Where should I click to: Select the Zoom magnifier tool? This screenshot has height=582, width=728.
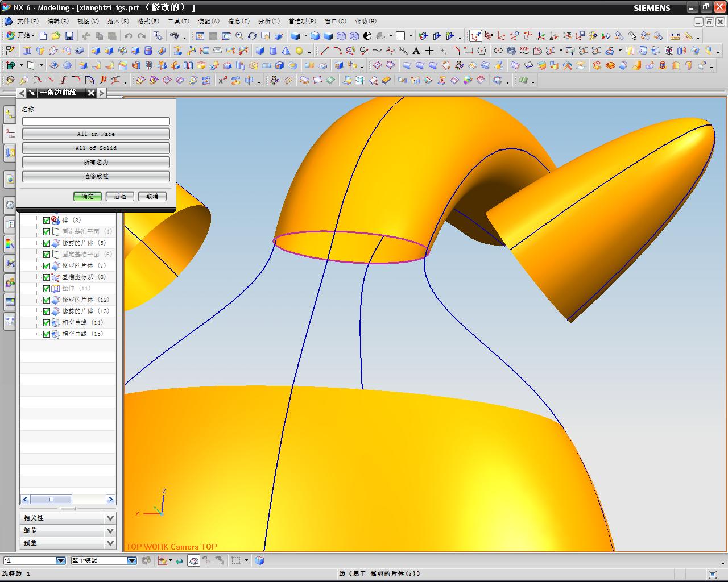coord(239,36)
